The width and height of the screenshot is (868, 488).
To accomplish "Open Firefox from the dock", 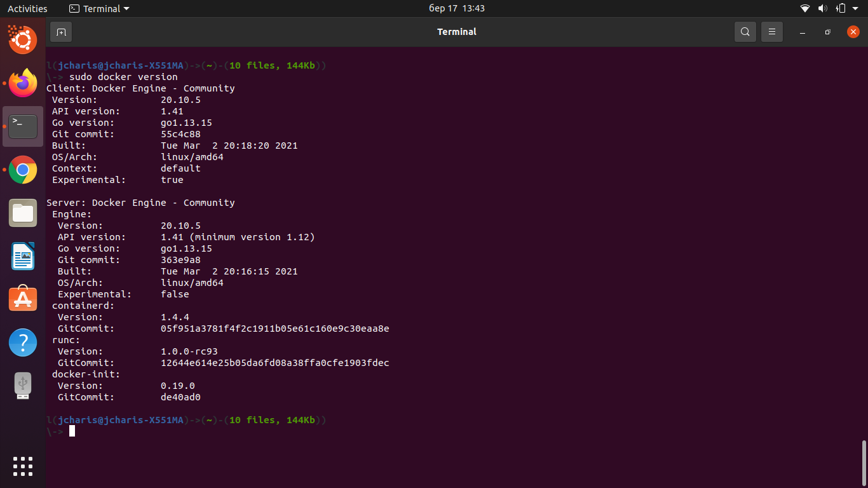I will 23,83.
